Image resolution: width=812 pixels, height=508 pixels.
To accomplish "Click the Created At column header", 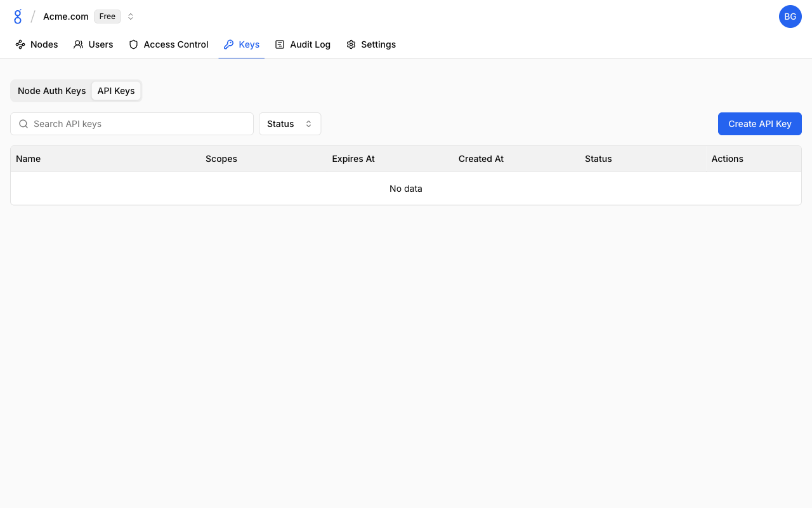I will (481, 159).
